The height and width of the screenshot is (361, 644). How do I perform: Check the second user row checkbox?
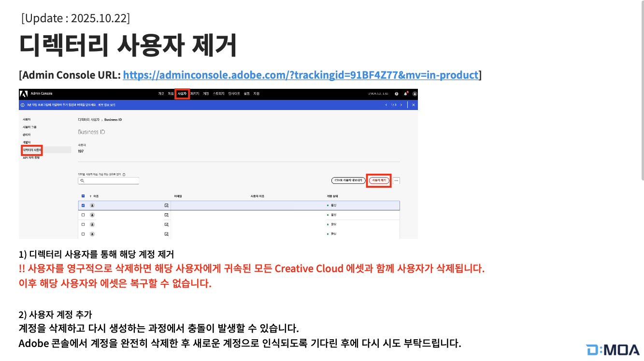point(83,215)
